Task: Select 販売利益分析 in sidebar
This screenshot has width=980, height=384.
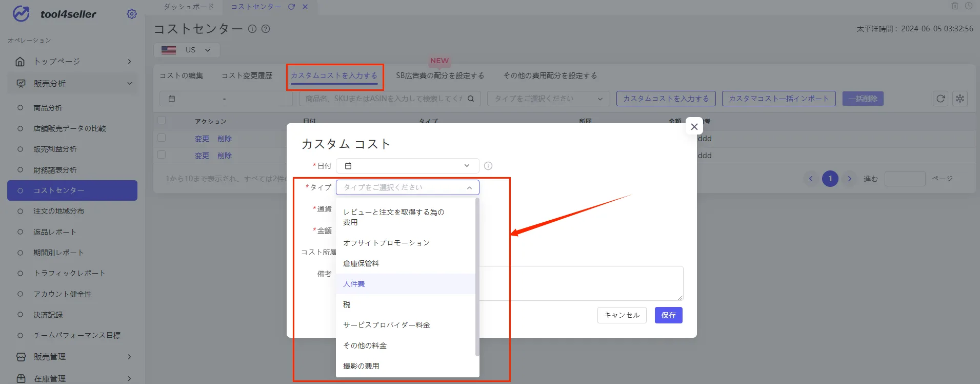Action: pyautogui.click(x=55, y=149)
